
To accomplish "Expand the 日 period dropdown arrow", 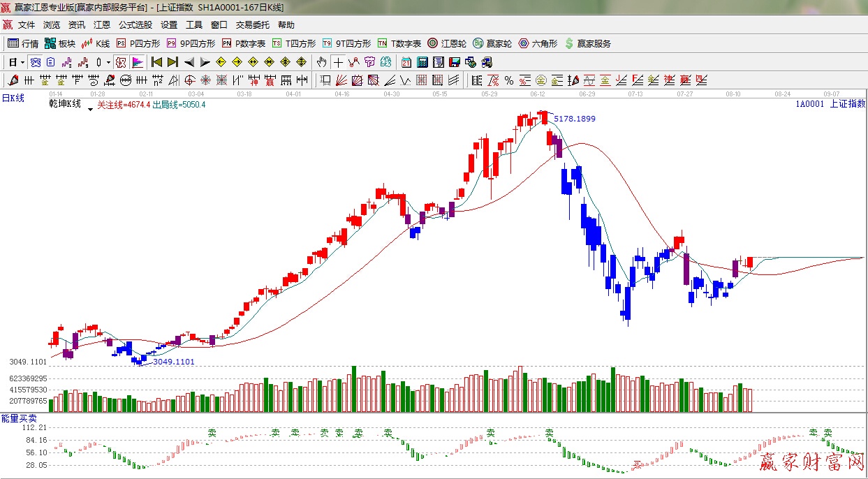I will [23, 62].
